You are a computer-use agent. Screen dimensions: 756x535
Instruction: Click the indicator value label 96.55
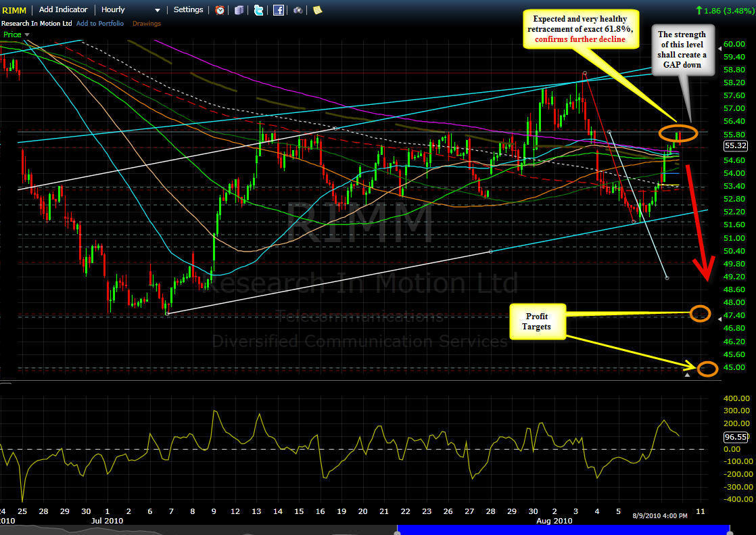pyautogui.click(x=736, y=437)
